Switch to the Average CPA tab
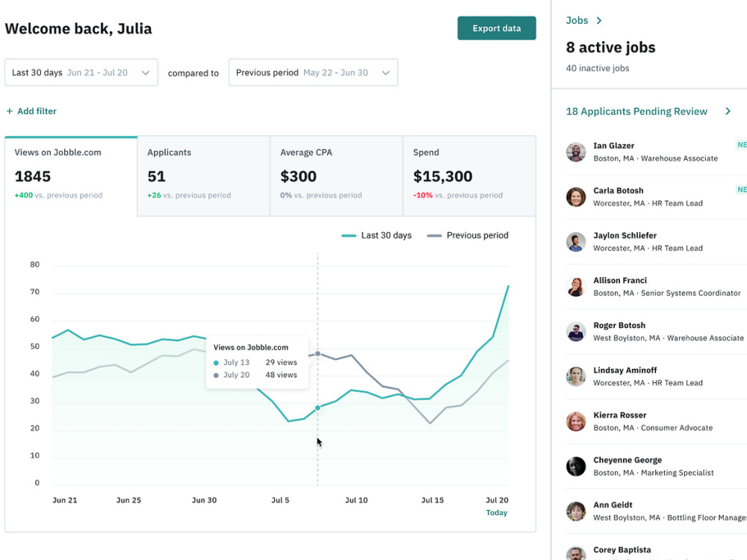This screenshot has height=560, width=747. click(x=336, y=176)
